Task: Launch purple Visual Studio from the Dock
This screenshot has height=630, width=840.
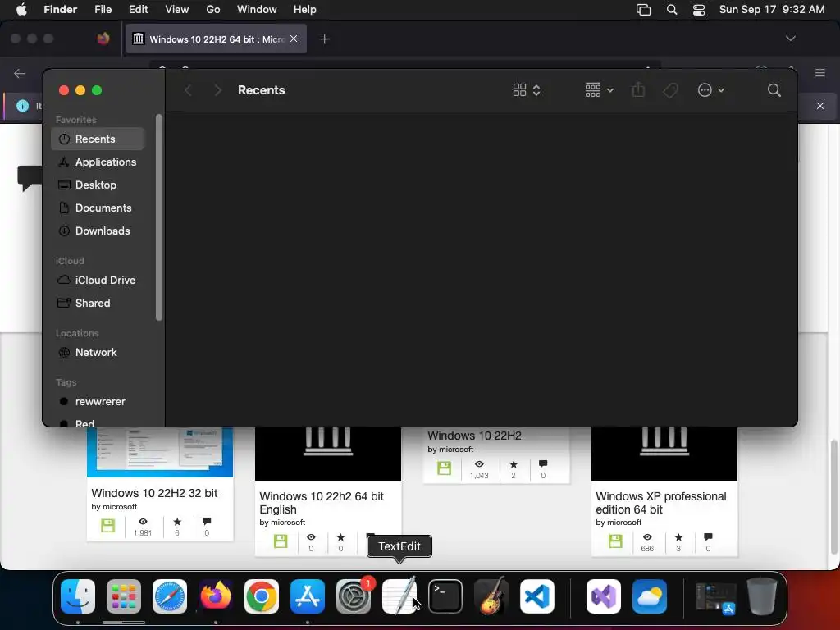Action: point(604,596)
